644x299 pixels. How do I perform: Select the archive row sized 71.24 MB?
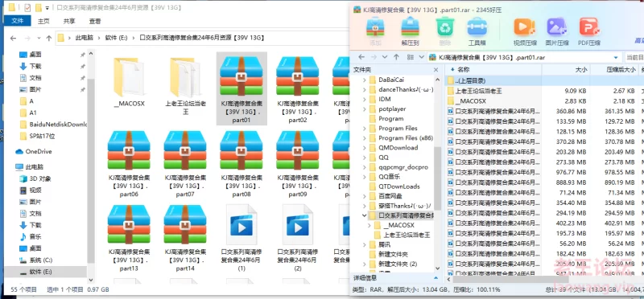point(545,192)
